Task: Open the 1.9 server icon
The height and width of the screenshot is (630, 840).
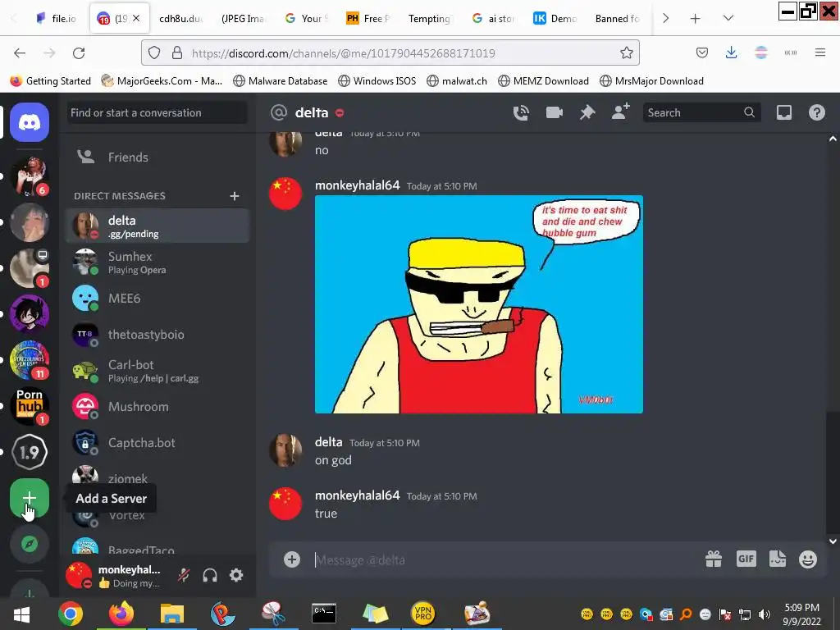Action: point(30,452)
